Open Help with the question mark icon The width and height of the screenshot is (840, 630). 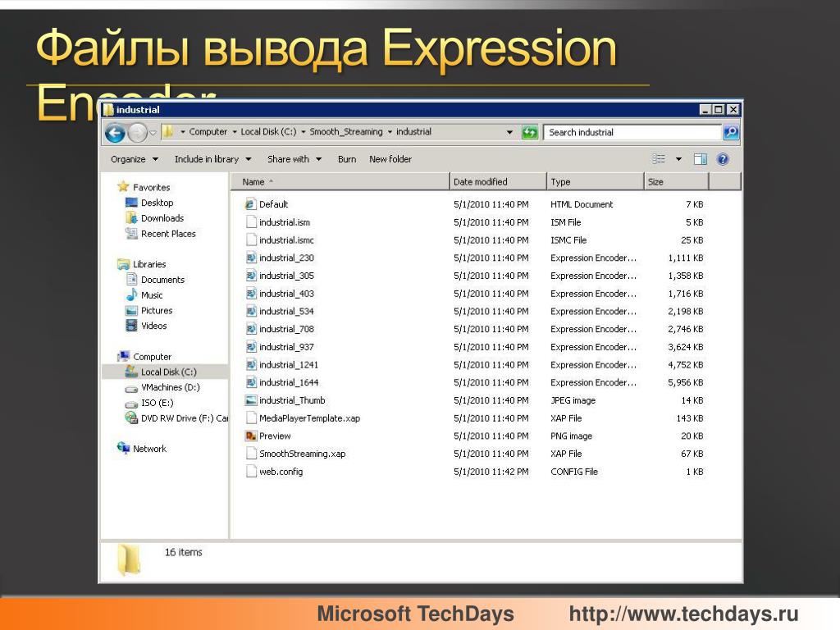point(722,158)
